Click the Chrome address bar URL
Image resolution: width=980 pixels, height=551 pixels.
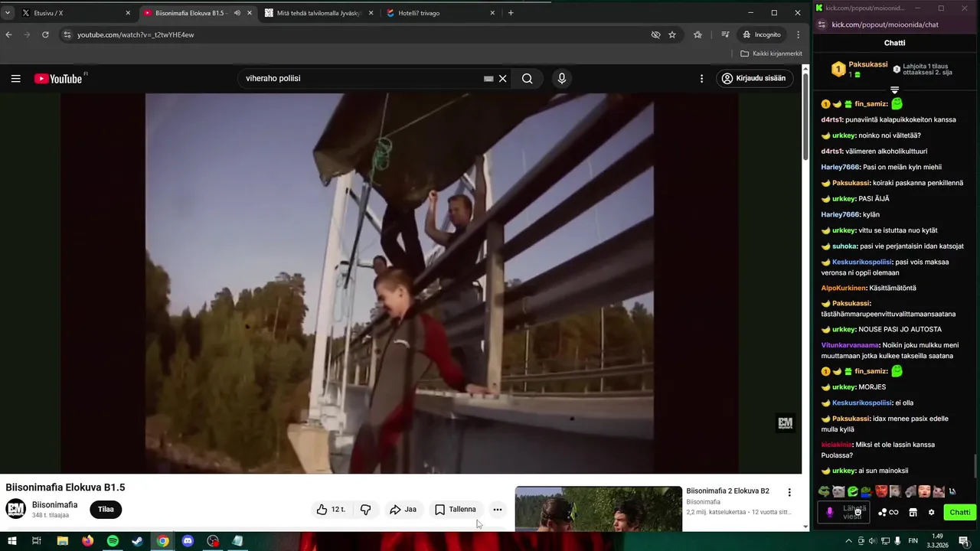click(136, 34)
